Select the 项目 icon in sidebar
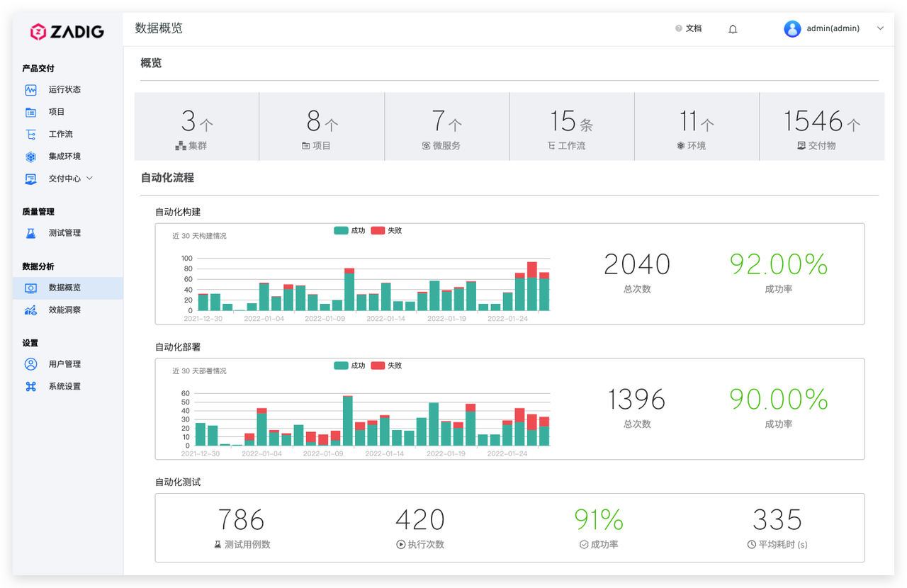 (x=30, y=112)
